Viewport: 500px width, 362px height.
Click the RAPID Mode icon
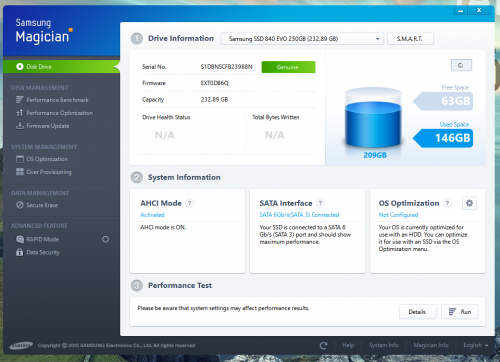[x=20, y=239]
